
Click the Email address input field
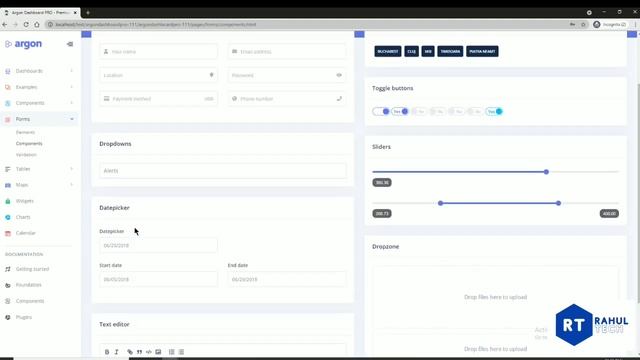287,51
